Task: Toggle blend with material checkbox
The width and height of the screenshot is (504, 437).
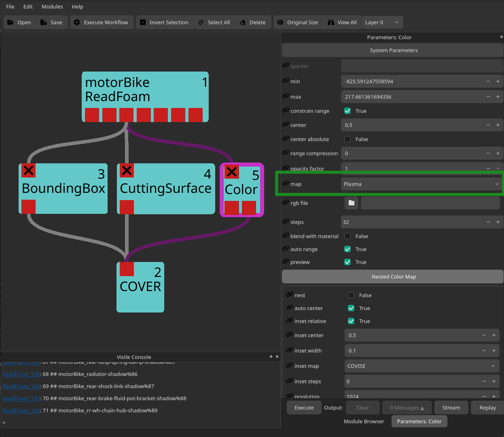Action: click(347, 236)
